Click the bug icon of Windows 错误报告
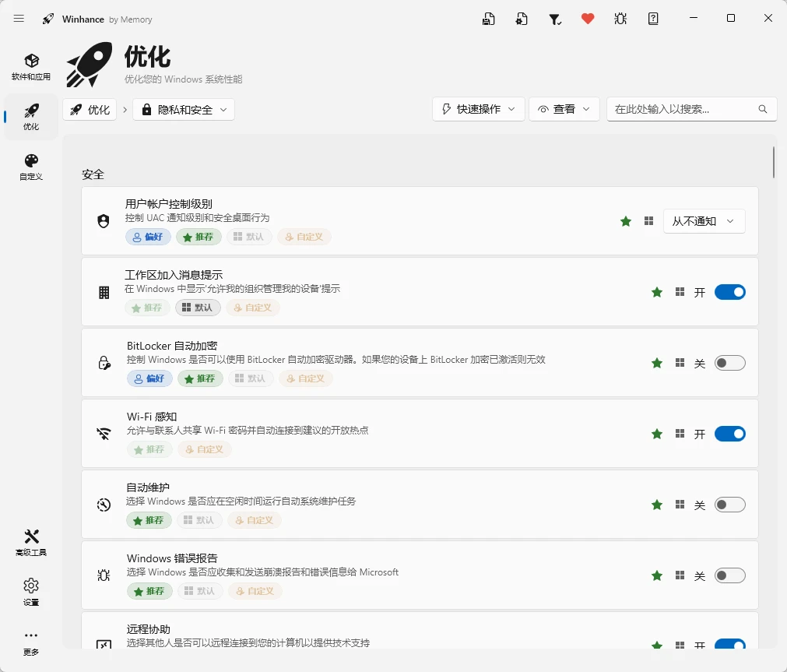The width and height of the screenshot is (787, 672). point(104,575)
